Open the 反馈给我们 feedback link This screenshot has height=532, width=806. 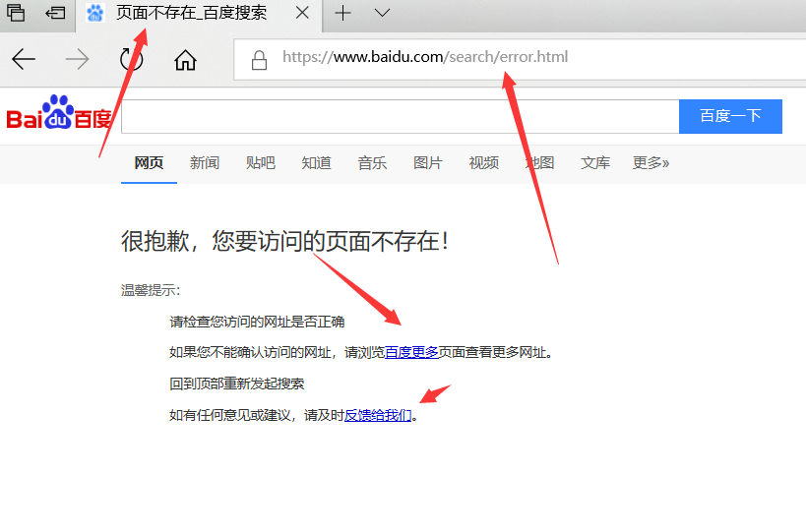(378, 415)
